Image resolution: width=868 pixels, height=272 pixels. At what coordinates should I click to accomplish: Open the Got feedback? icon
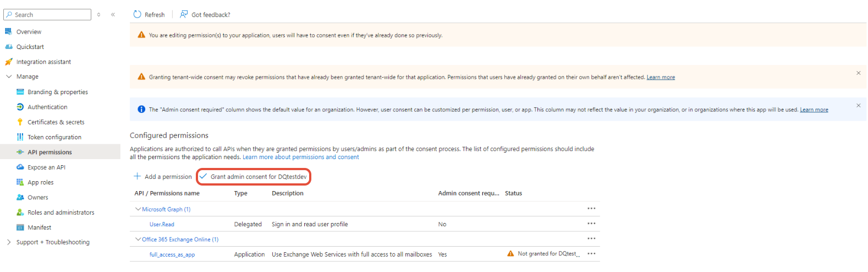point(184,14)
